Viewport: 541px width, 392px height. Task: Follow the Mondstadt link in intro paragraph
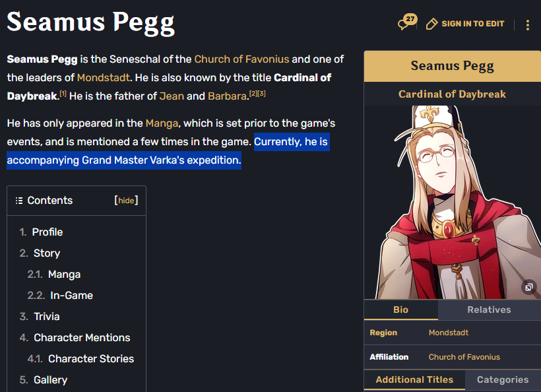103,77
